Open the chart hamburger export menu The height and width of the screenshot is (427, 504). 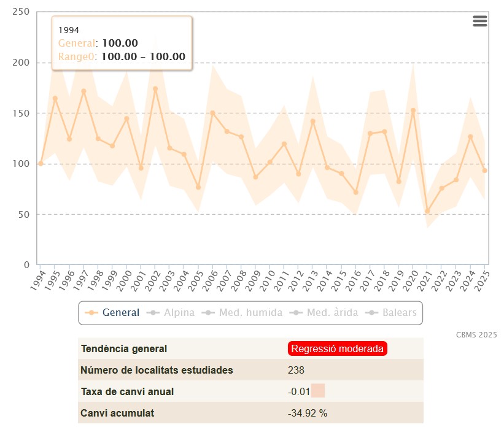[479, 21]
